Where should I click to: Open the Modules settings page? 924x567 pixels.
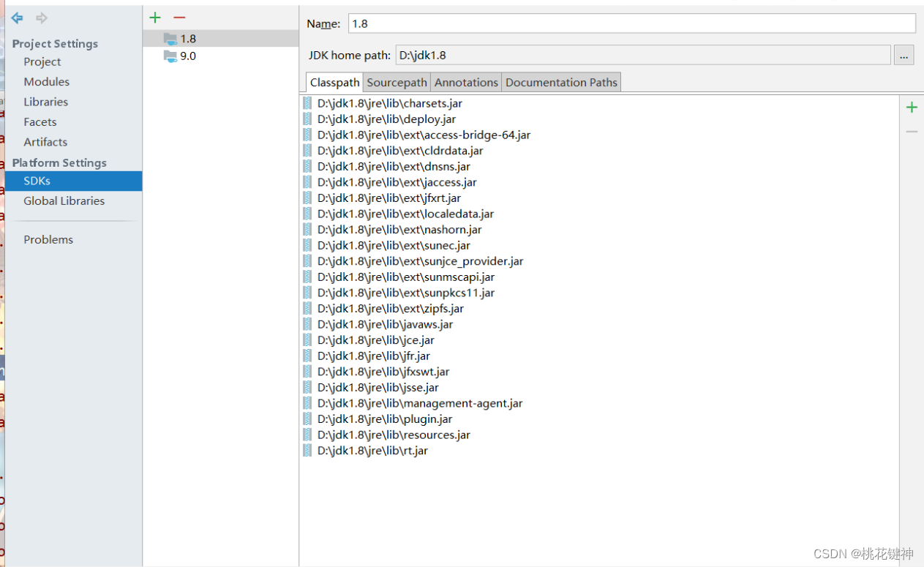(x=45, y=81)
